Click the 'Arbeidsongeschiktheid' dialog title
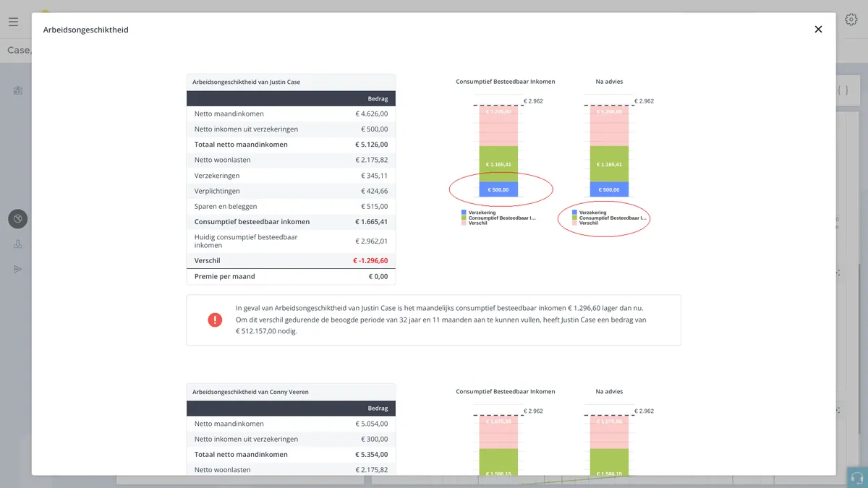This screenshot has height=488, width=868. 86,30
